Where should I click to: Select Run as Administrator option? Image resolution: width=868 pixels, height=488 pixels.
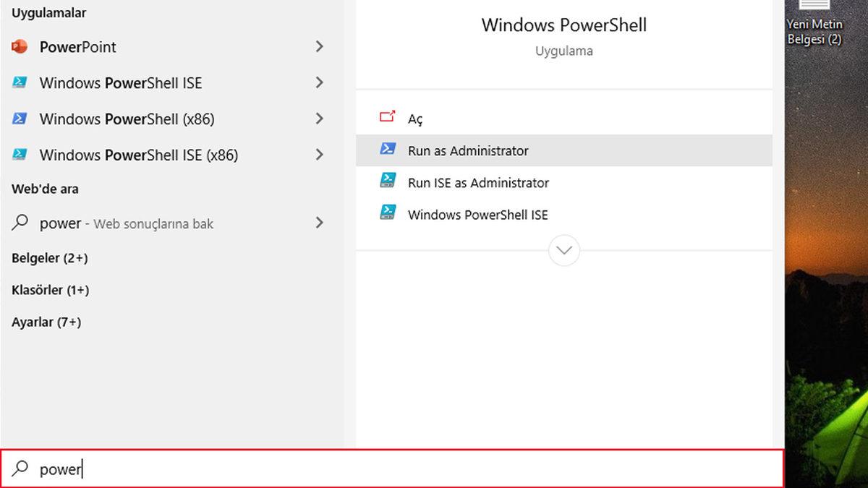468,151
